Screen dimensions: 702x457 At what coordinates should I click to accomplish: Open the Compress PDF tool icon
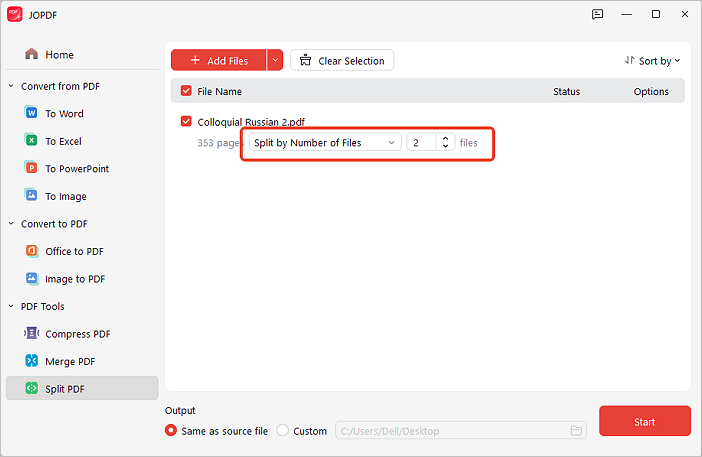click(32, 334)
